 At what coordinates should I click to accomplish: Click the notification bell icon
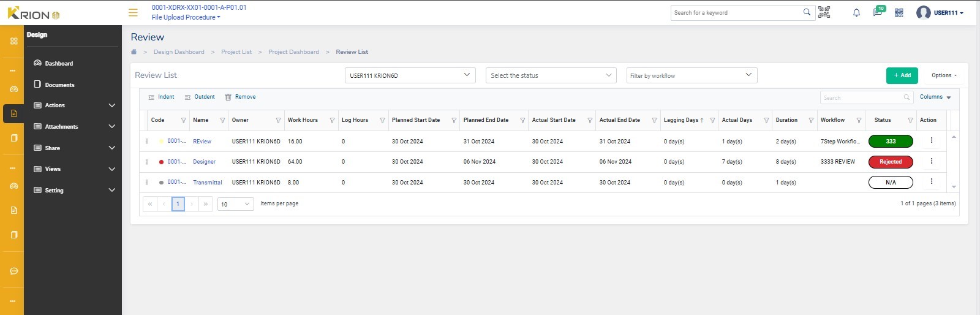pos(856,13)
